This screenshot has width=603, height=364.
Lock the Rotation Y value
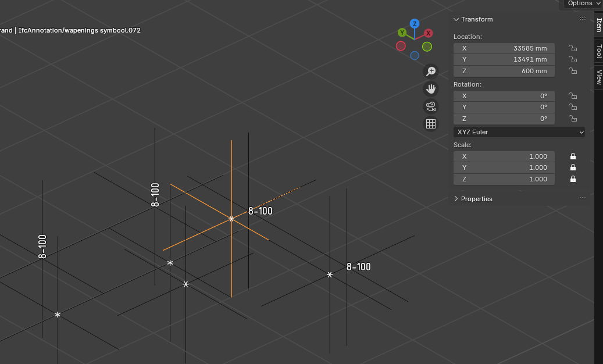click(573, 107)
